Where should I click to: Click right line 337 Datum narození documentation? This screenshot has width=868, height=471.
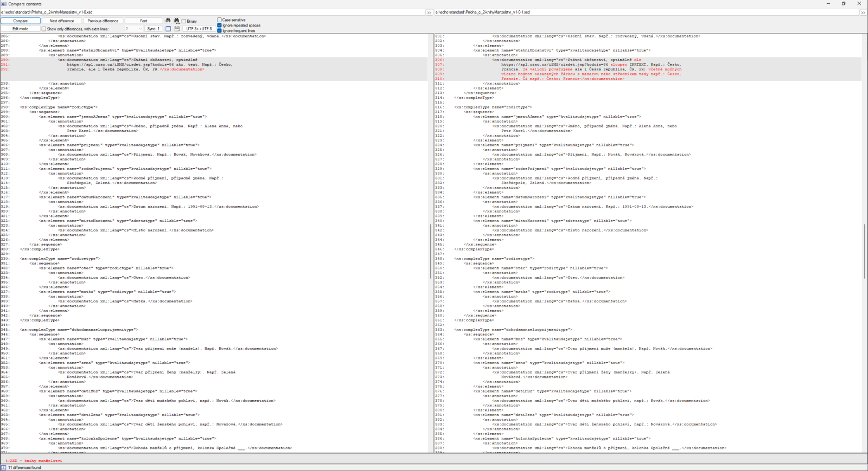pos(592,207)
